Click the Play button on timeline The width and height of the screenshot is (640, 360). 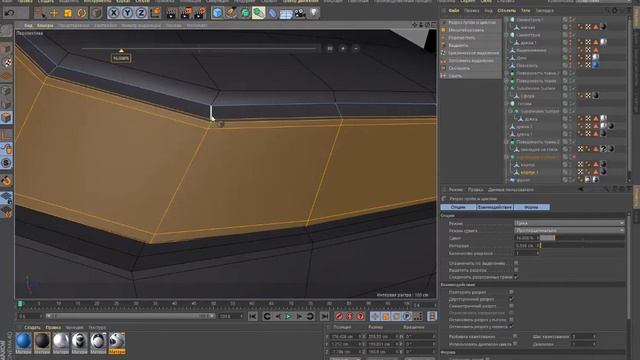point(289,316)
